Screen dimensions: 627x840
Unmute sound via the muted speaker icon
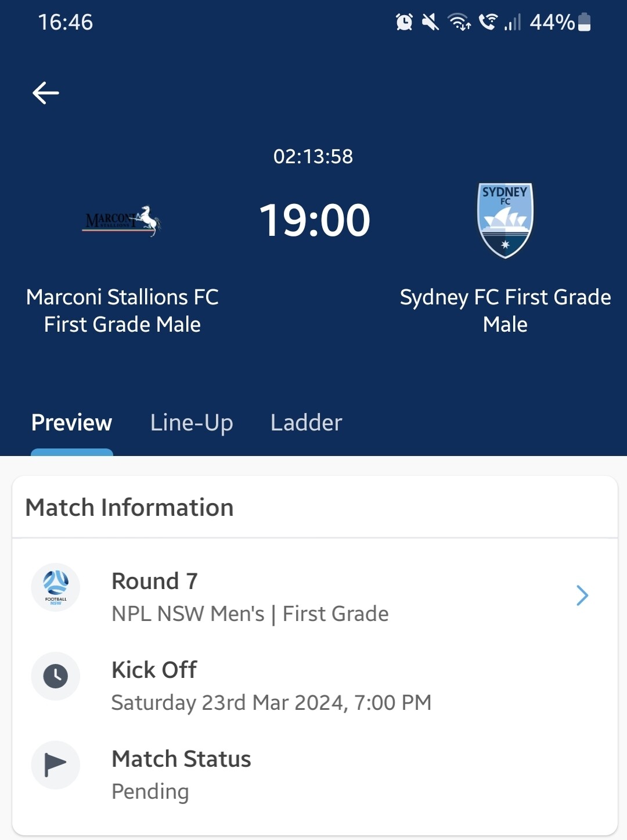point(430,22)
